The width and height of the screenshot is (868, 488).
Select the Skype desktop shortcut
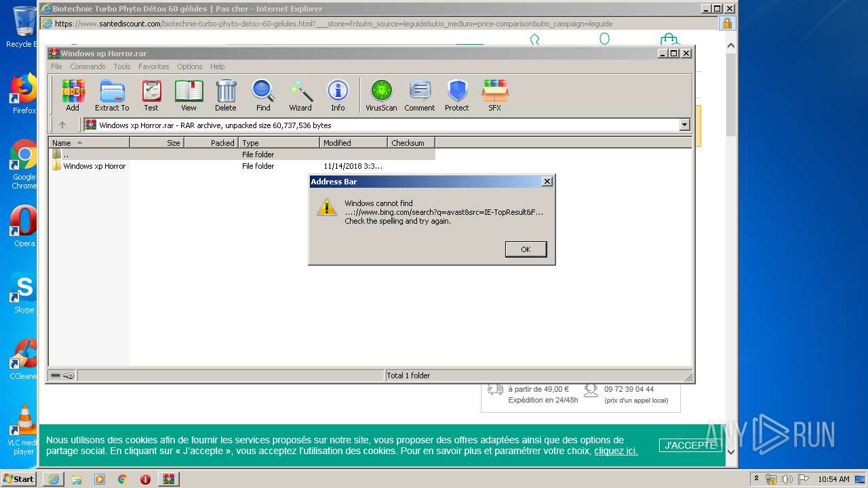coord(24,293)
